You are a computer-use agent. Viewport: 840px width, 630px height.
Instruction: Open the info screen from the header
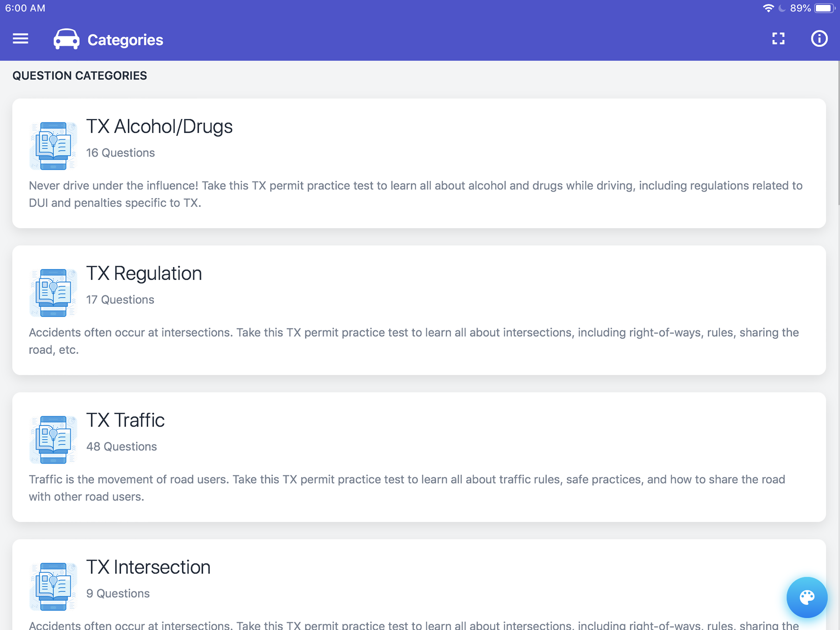(x=819, y=39)
